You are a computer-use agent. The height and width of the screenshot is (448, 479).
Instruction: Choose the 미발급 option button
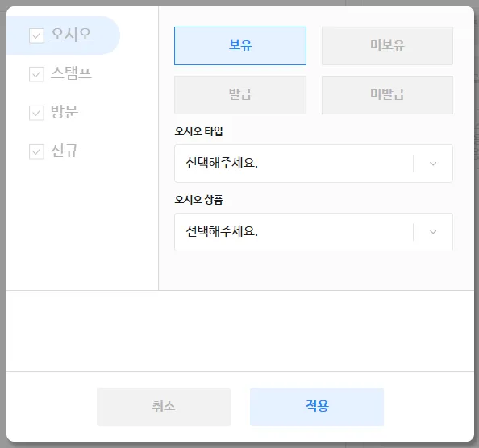(x=387, y=95)
